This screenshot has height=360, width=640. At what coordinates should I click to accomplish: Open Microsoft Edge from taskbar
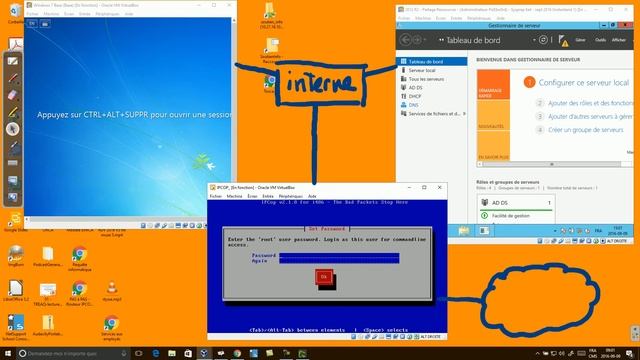coord(156,353)
